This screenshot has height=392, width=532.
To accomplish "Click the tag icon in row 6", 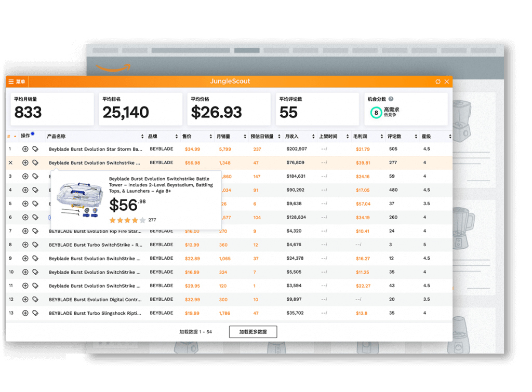I will (35, 218).
